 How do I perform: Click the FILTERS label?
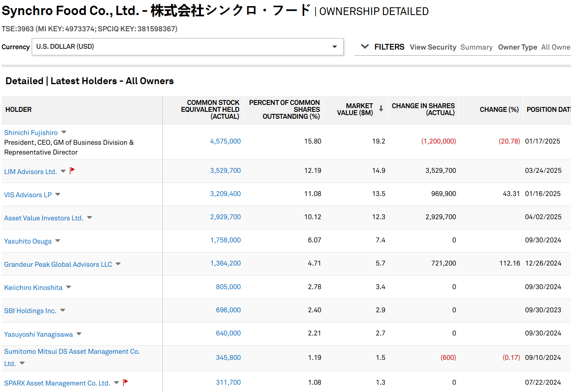click(x=389, y=47)
